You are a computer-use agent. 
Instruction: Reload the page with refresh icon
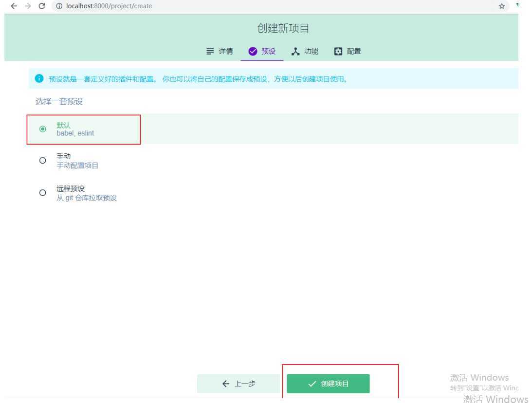(42, 6)
